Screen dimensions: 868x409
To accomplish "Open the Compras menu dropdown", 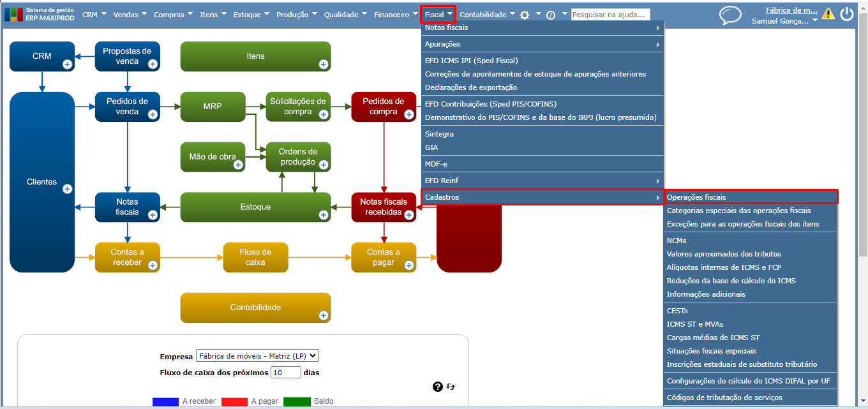I will 173,15.
